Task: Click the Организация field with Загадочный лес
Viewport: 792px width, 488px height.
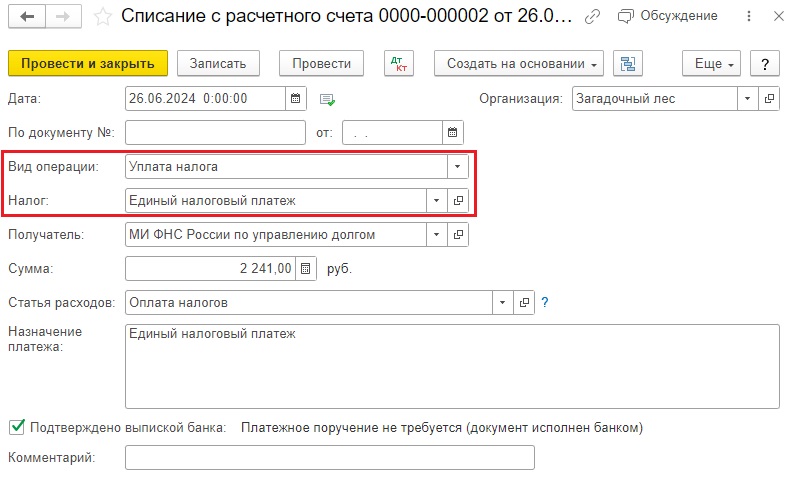Action: pyautogui.click(x=655, y=99)
